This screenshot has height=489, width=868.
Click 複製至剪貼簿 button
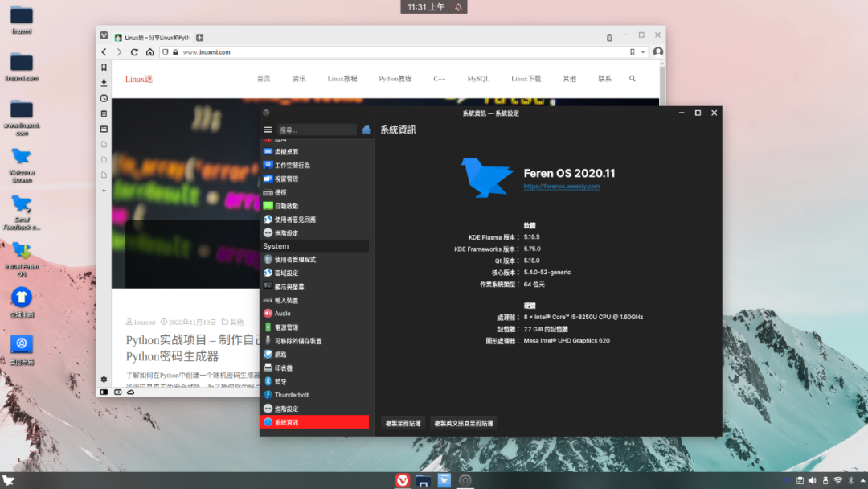(x=403, y=423)
